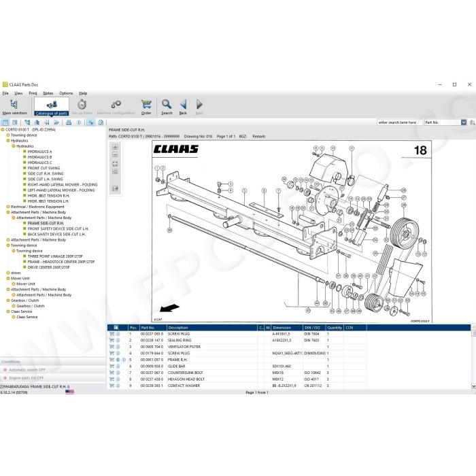Sort table by Quantity column header
This screenshot has height=476, width=476.
coord(335,328)
